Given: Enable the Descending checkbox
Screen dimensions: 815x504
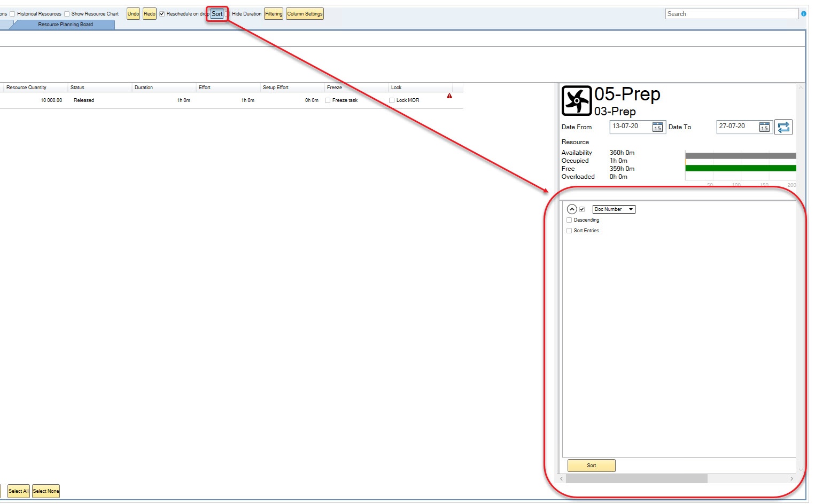Looking at the screenshot, I should [x=569, y=220].
